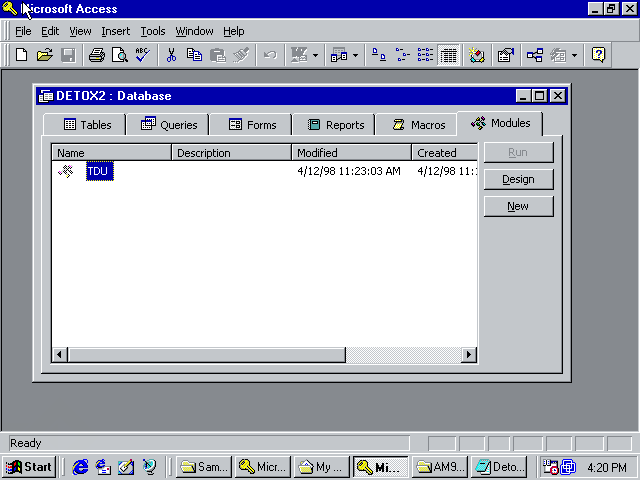Switch to the Forms tab
The width and height of the screenshot is (640, 480).
(251, 124)
